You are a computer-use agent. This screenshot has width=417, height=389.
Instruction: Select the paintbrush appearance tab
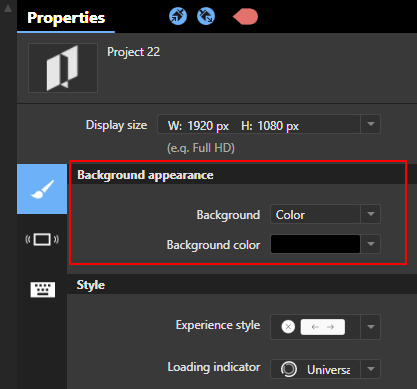click(42, 189)
